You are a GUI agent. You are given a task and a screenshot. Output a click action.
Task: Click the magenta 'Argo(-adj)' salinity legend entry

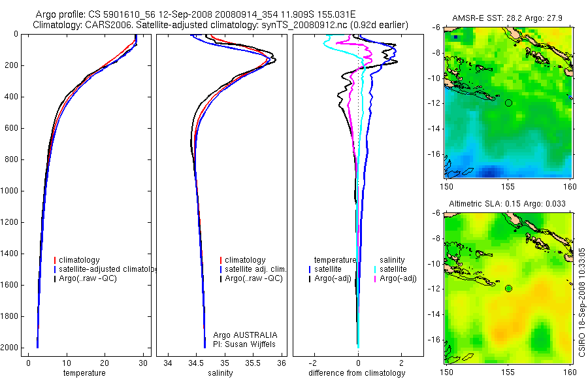(395, 278)
